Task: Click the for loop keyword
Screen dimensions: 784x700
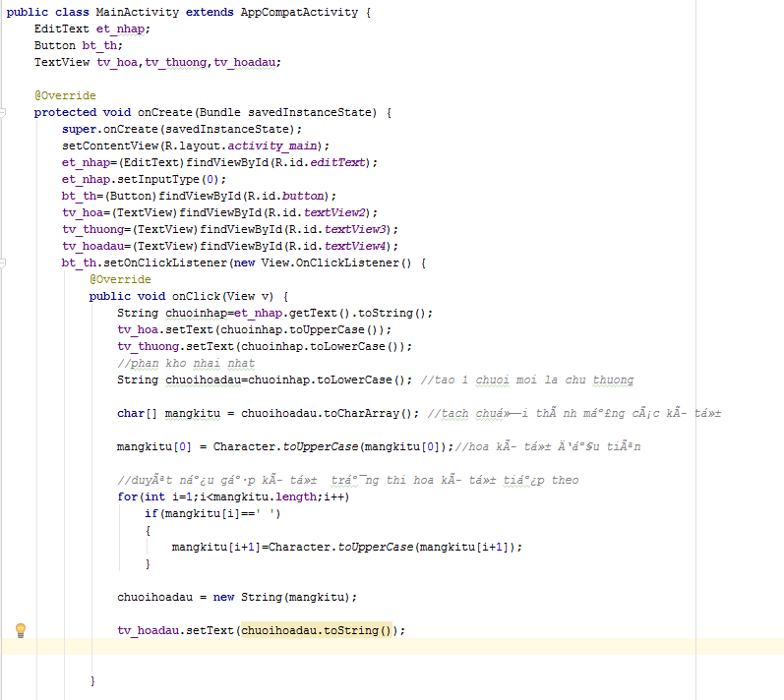Action: pyautogui.click(x=127, y=496)
